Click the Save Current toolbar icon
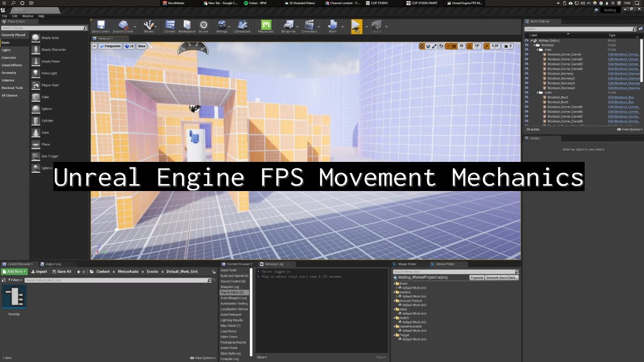 (101, 26)
